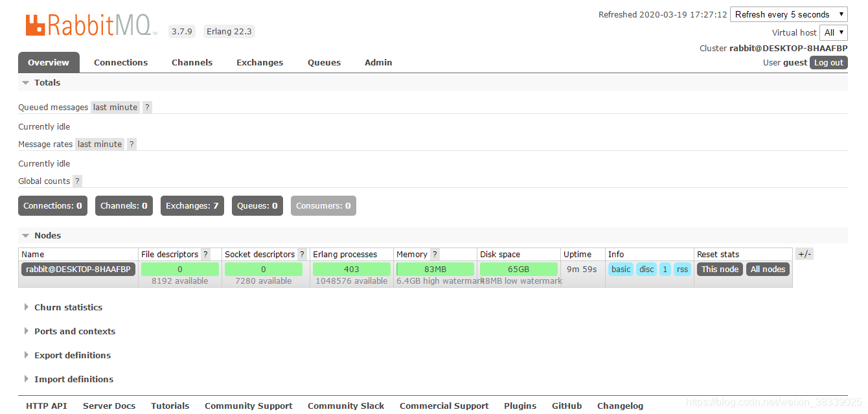Screen dimensions: 868x414
Task: Go to the Exchanges tab
Action: coord(260,62)
